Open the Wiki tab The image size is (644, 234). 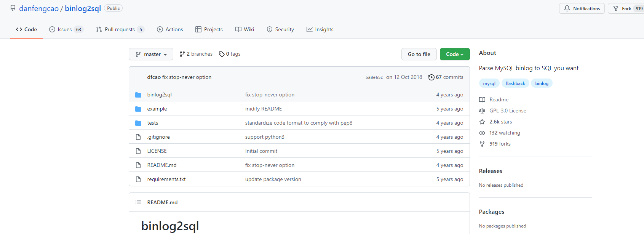coord(244,29)
